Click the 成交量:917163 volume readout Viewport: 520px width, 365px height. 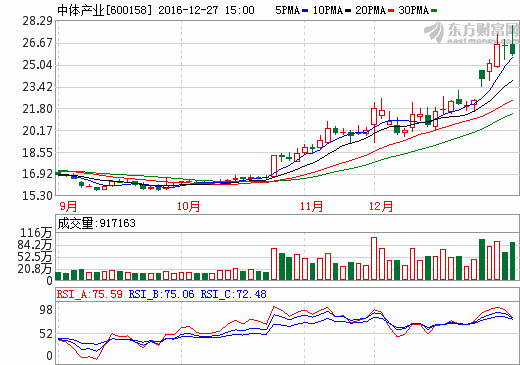pyautogui.click(x=97, y=223)
